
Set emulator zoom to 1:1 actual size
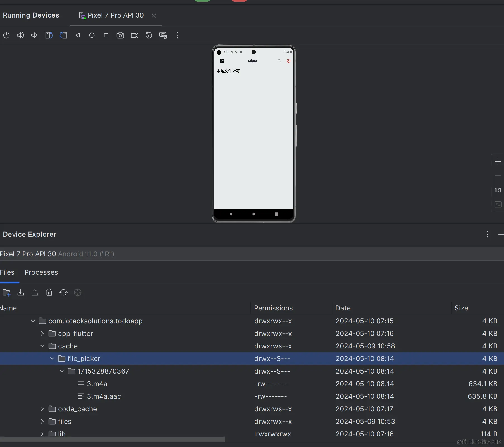[x=498, y=190]
